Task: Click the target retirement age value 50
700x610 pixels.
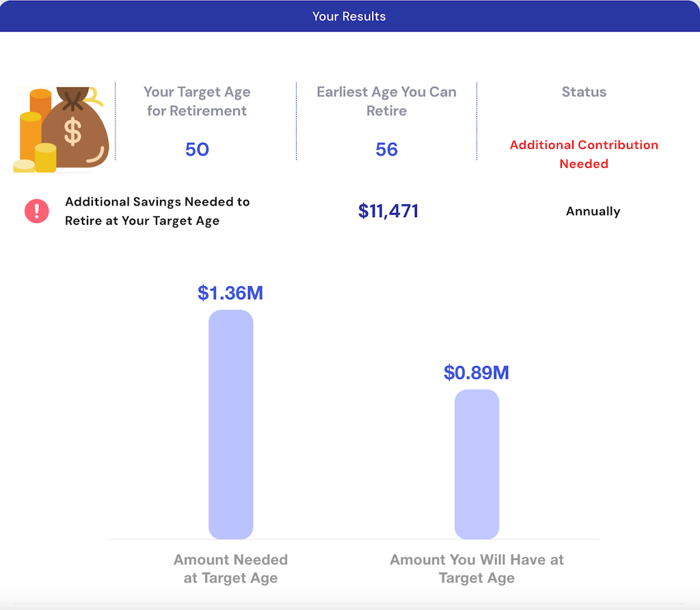Action: coord(197,150)
